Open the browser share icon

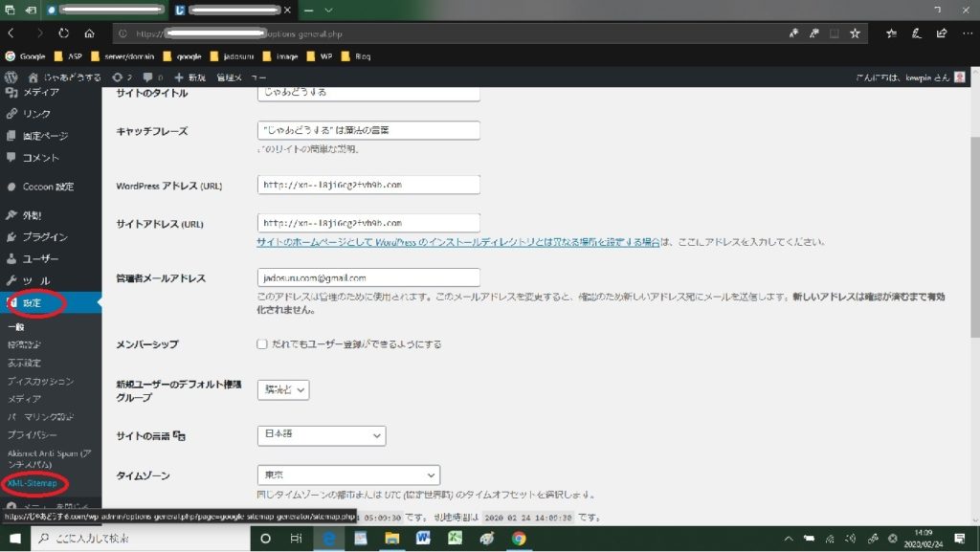point(942,33)
